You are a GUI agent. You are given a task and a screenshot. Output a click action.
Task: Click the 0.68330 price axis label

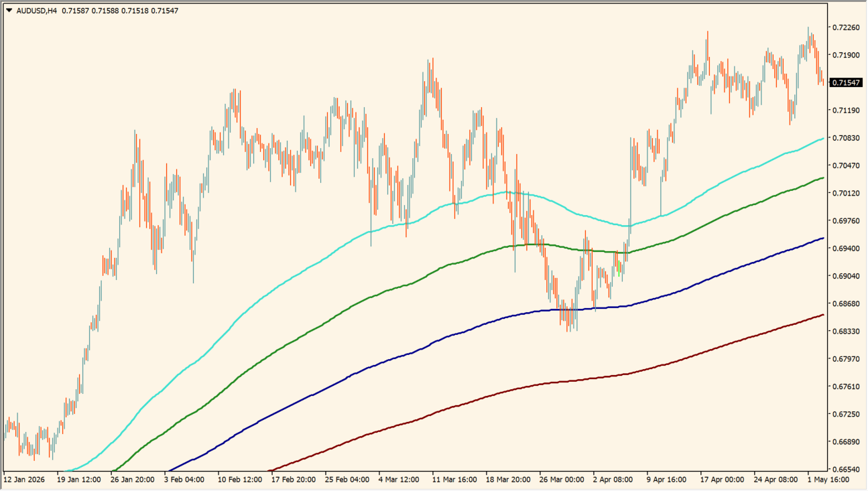coord(846,332)
